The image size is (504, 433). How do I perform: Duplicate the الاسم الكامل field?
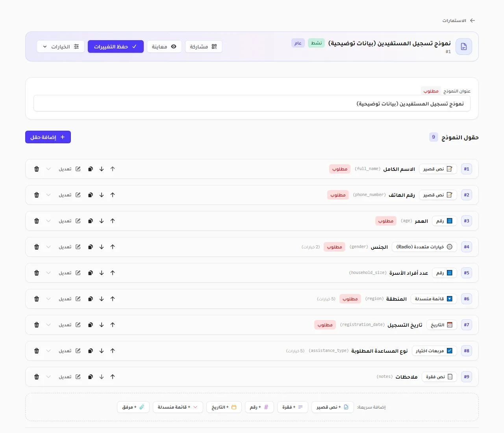pyautogui.click(x=91, y=169)
